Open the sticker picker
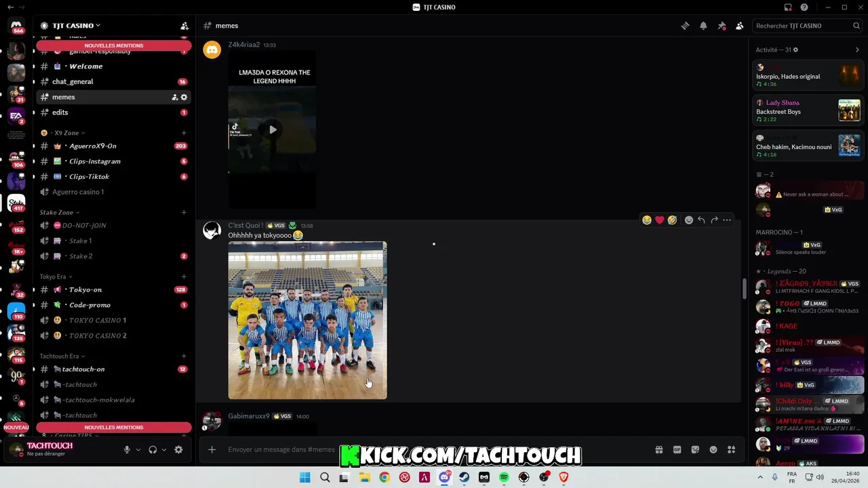868x488 pixels. [x=695, y=449]
